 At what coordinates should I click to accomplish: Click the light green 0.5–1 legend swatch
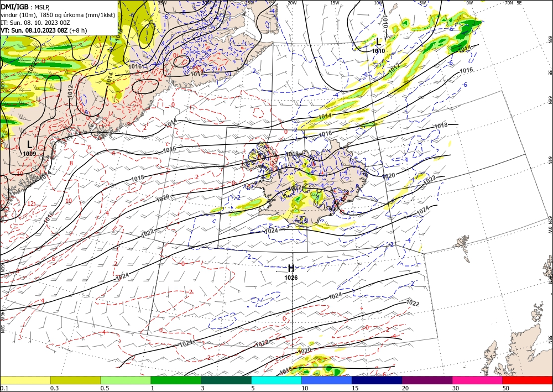click(x=126, y=380)
